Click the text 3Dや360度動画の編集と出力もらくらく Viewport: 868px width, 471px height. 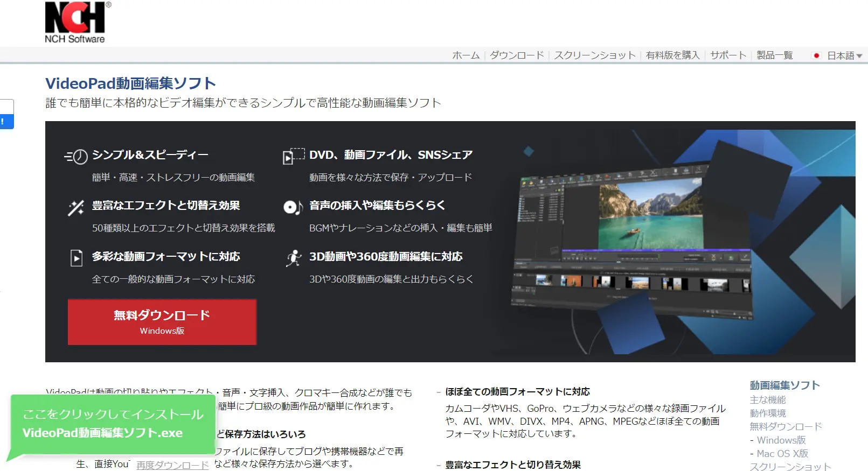pos(391,279)
